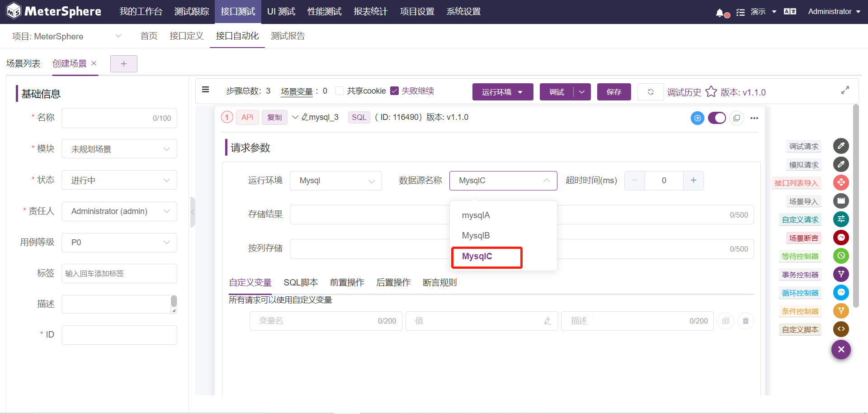Collapse the 数据源名称 MysqlC dropdown
This screenshot has height=414, width=868.
click(x=503, y=181)
